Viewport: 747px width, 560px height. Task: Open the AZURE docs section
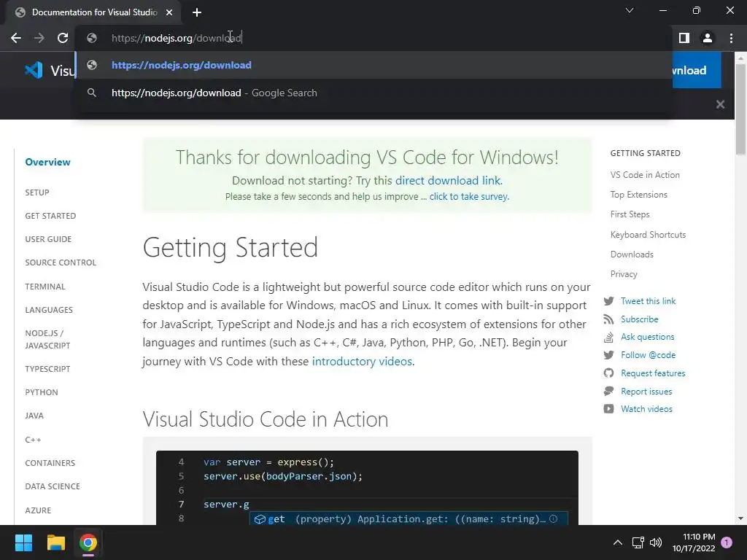[x=38, y=510]
